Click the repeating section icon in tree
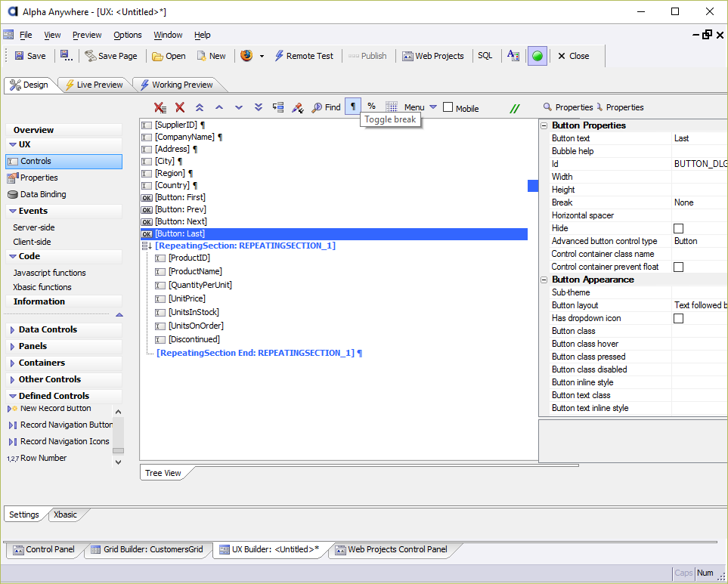Image resolution: width=728 pixels, height=584 pixels. [147, 246]
